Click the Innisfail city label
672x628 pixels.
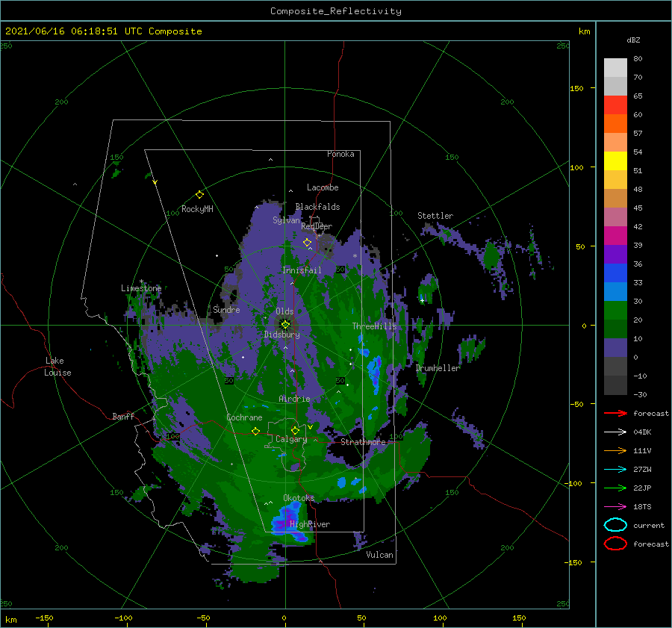tap(302, 270)
